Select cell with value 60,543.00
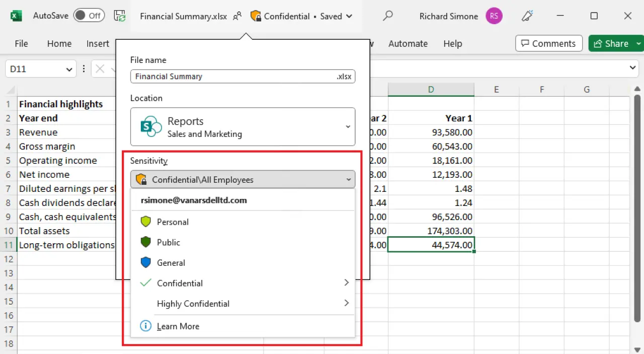This screenshot has height=354, width=644. point(431,147)
